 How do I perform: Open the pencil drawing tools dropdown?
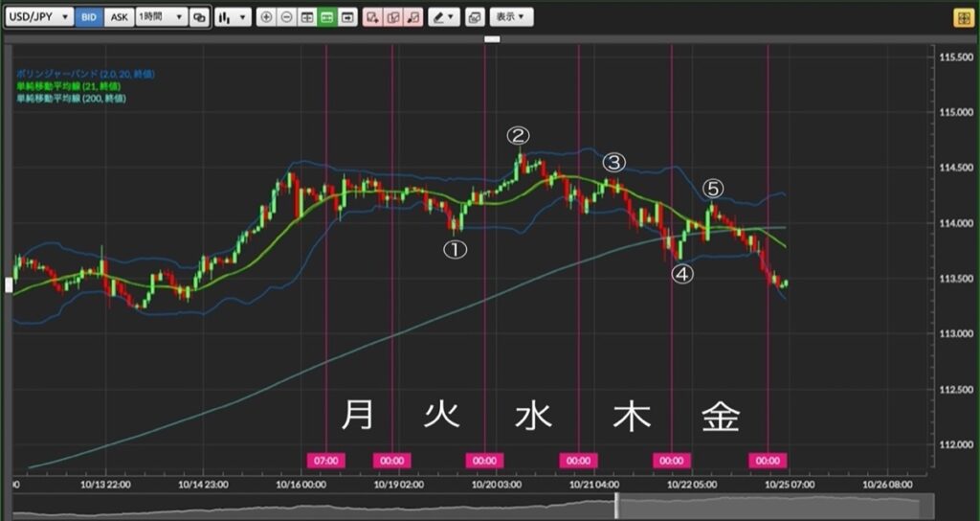tap(444, 17)
